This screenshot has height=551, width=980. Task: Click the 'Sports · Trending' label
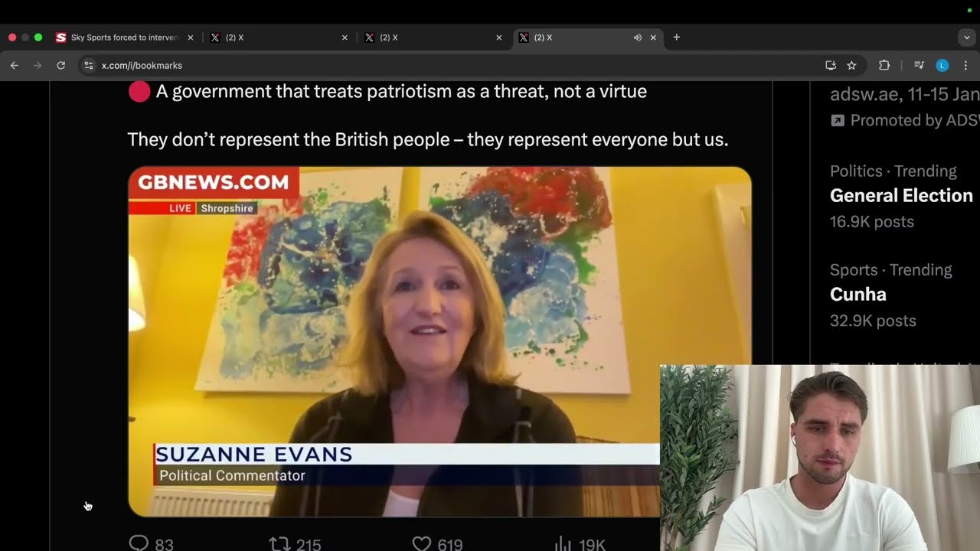point(891,270)
